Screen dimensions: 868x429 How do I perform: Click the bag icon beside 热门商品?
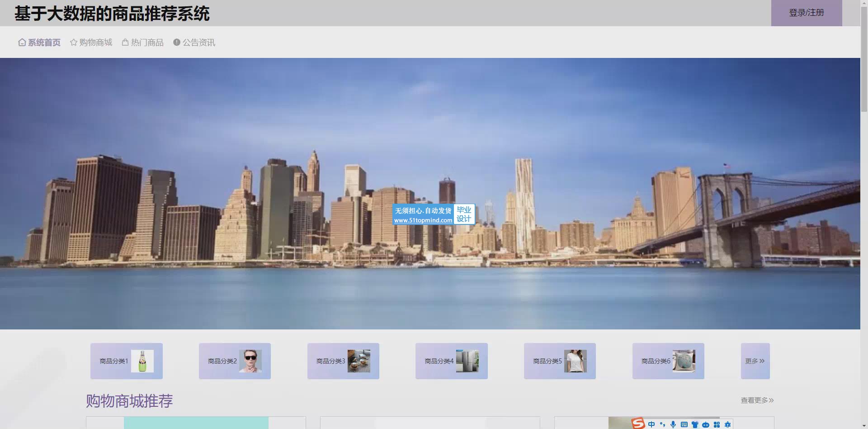point(125,42)
